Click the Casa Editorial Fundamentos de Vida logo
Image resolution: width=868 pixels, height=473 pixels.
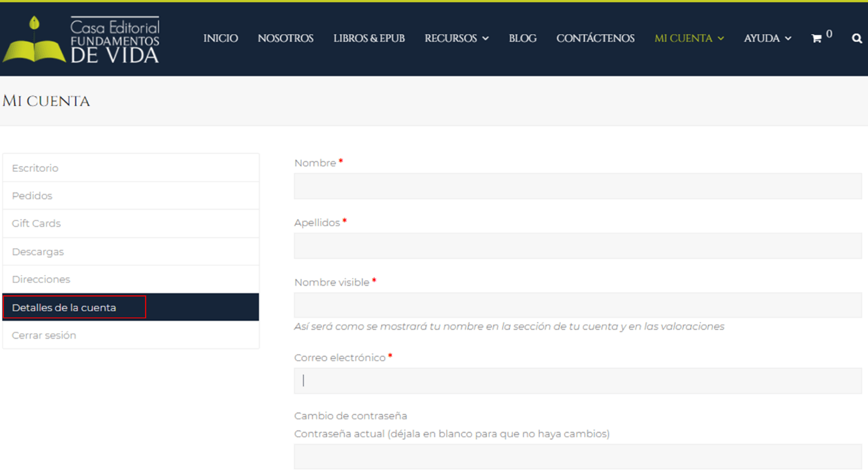[82, 39]
